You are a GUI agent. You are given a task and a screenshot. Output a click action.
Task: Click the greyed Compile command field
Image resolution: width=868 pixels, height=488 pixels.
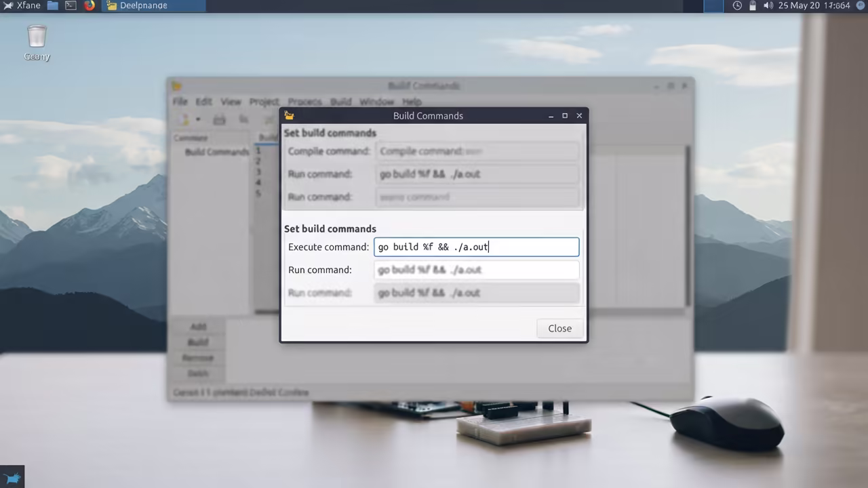click(x=477, y=151)
